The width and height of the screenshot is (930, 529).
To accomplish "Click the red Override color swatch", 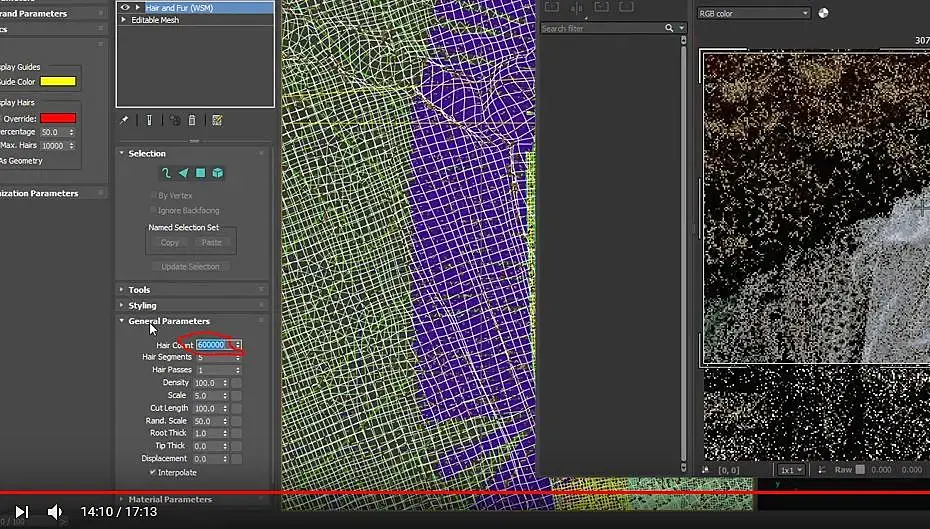I will point(59,118).
